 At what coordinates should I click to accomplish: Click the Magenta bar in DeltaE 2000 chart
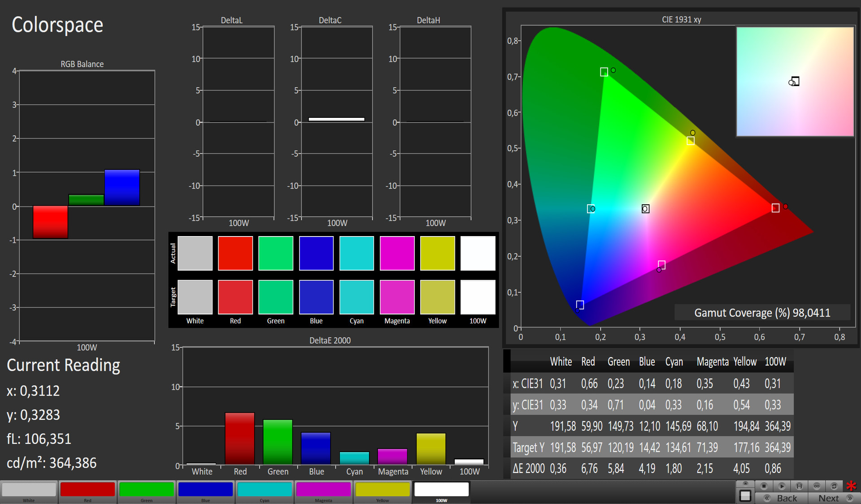click(392, 457)
